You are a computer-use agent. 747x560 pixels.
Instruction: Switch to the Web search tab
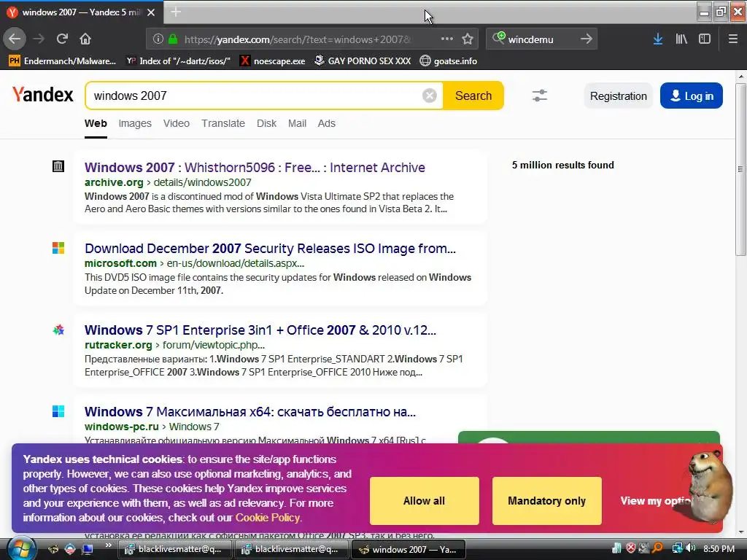(x=96, y=123)
